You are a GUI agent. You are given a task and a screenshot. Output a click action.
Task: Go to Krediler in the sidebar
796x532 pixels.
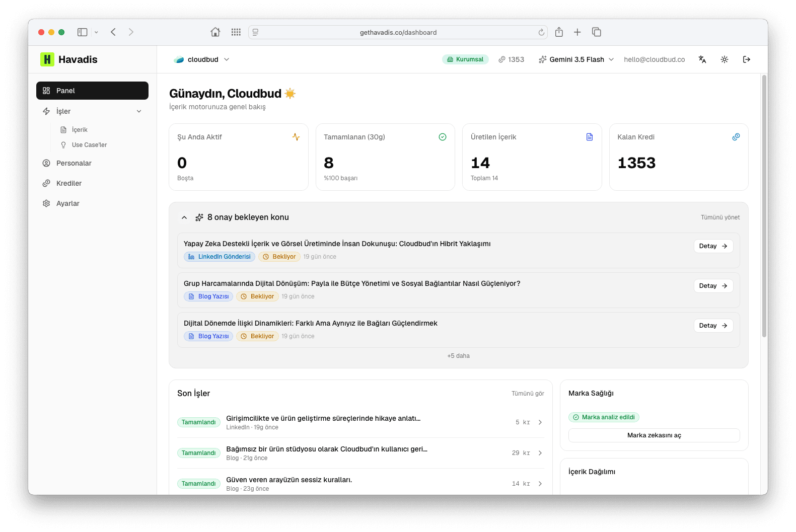[92, 183]
